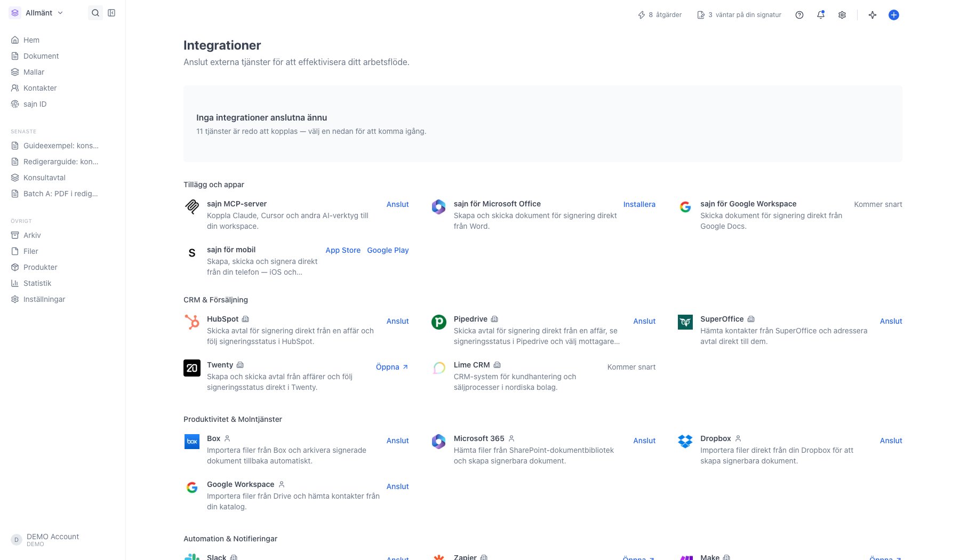Open the App Store link

[x=343, y=250]
